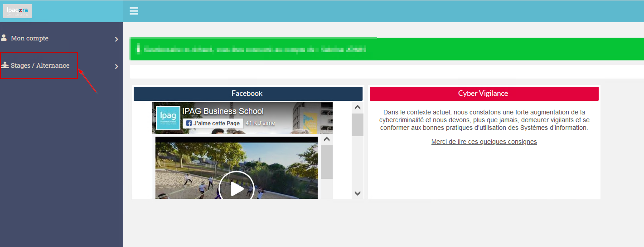Play the beach volleyball video
644x247 pixels.
point(237,188)
